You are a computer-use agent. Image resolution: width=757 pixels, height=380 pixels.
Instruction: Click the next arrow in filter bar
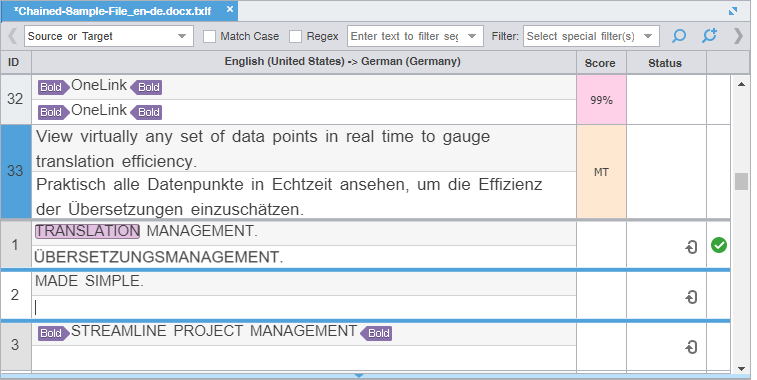[738, 36]
